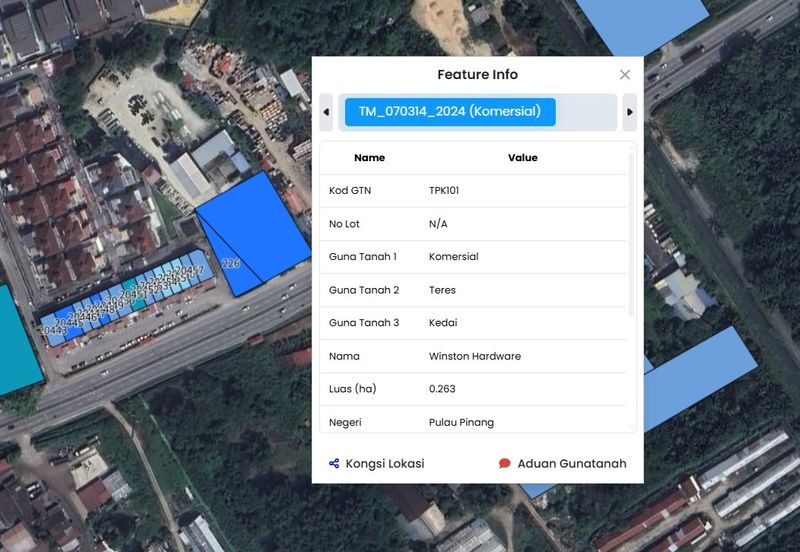Click the TPK101 Kod GTN value
Image resolution: width=800 pixels, height=552 pixels.
444,191
